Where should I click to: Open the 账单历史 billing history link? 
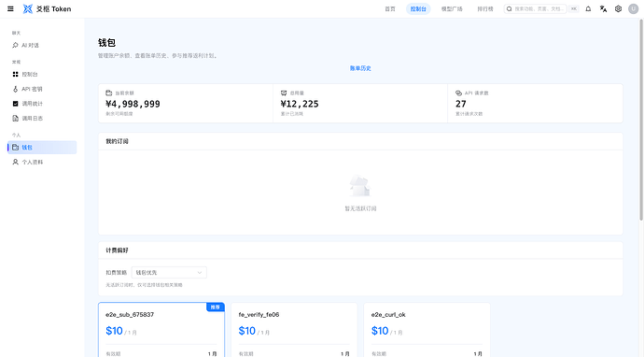360,68
